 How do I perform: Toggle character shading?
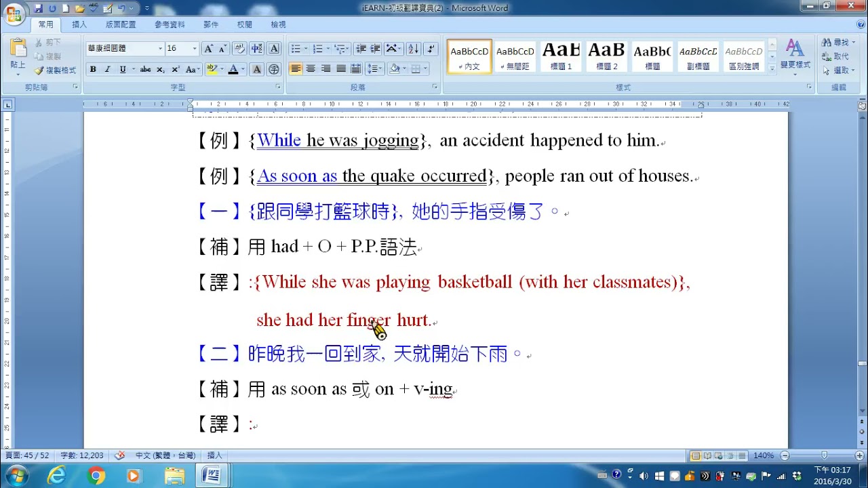pyautogui.click(x=257, y=69)
